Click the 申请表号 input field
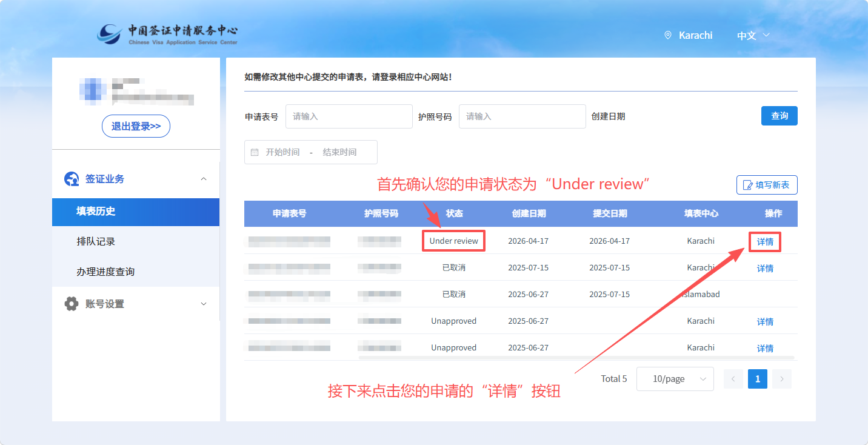Screen dimensions: 868x445 click(349, 116)
